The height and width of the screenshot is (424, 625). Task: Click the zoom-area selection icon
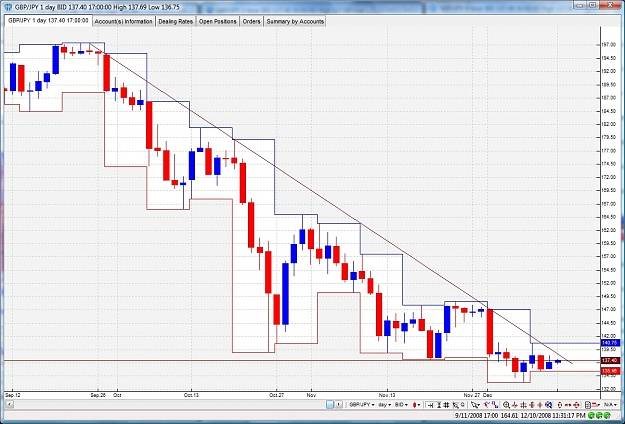(456, 405)
